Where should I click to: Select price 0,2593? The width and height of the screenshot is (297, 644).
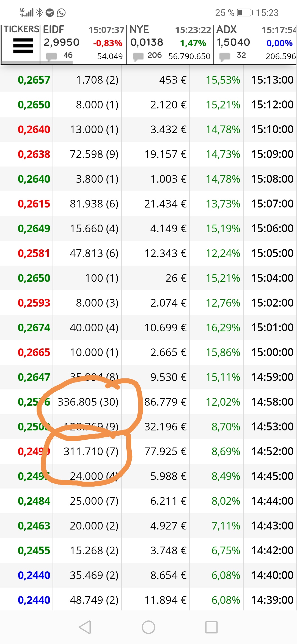coord(34,303)
